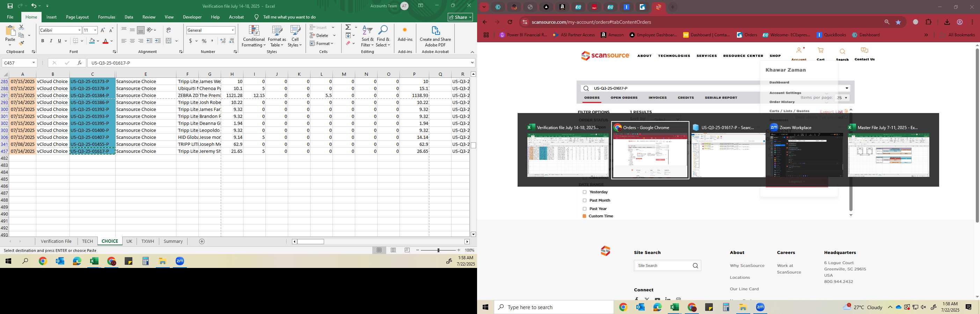Select Zoom Workplace window thumbnail
Image resolution: width=980 pixels, height=314 pixels.
pos(806,150)
